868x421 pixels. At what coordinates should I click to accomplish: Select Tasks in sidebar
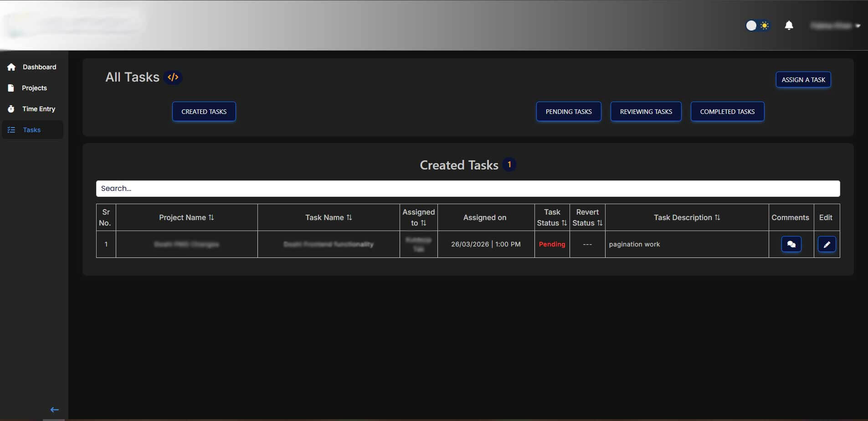click(x=32, y=130)
